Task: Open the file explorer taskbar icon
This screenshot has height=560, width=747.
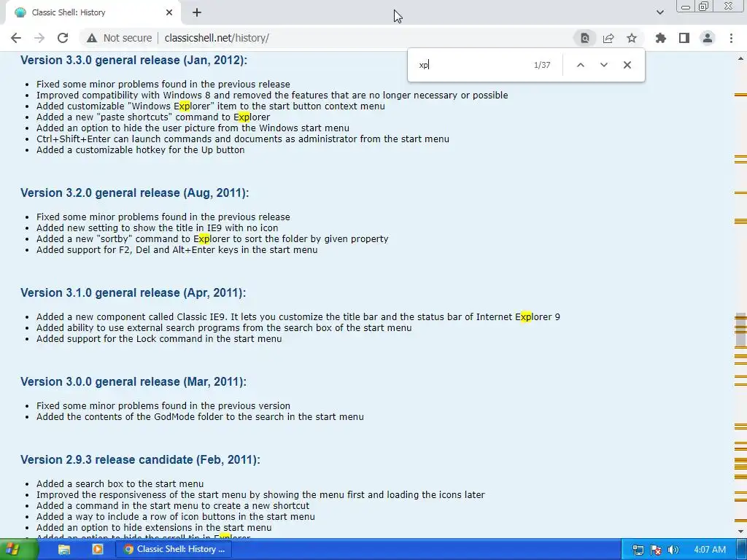Action: tap(64, 550)
